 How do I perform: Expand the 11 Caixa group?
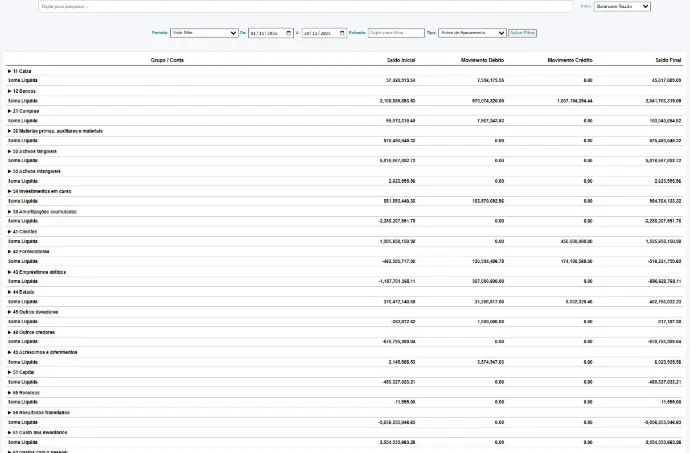pyautogui.click(x=9, y=71)
